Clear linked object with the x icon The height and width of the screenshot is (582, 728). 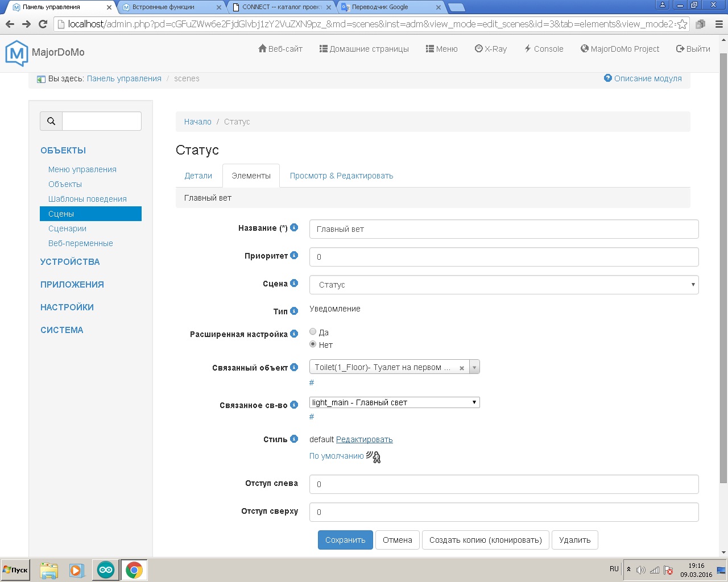coord(462,368)
